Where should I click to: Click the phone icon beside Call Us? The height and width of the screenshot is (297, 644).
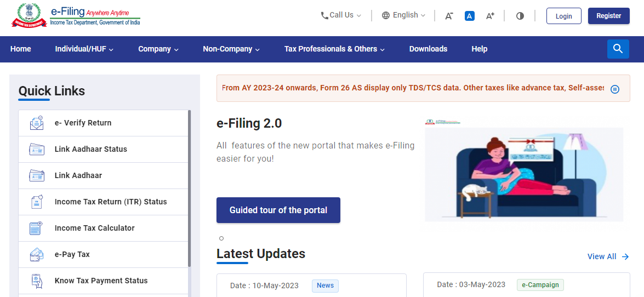point(324,15)
